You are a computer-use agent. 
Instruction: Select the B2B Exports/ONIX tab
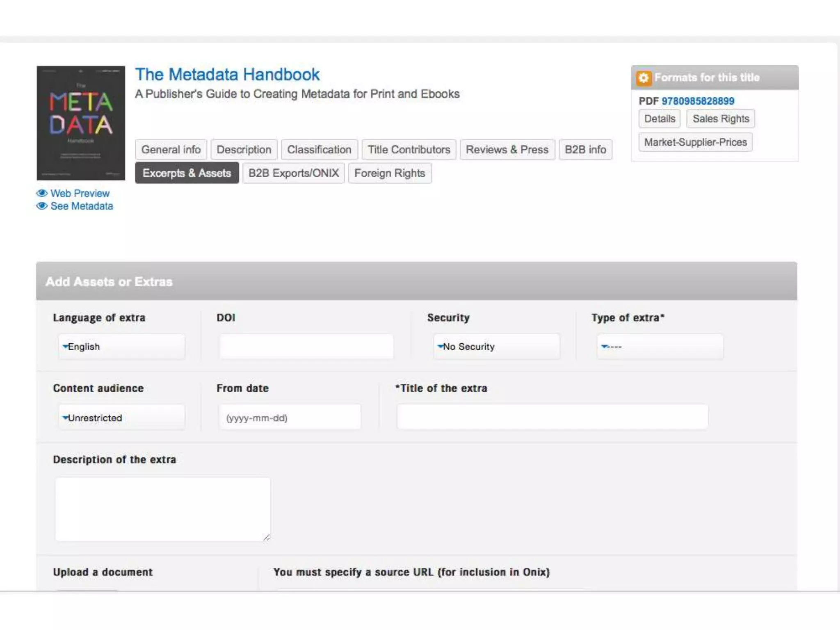[x=294, y=173]
